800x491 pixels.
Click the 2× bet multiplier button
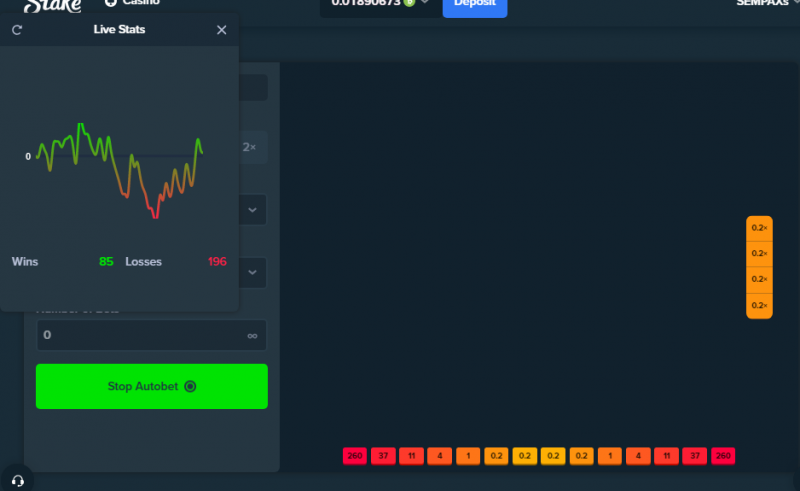coord(249,147)
